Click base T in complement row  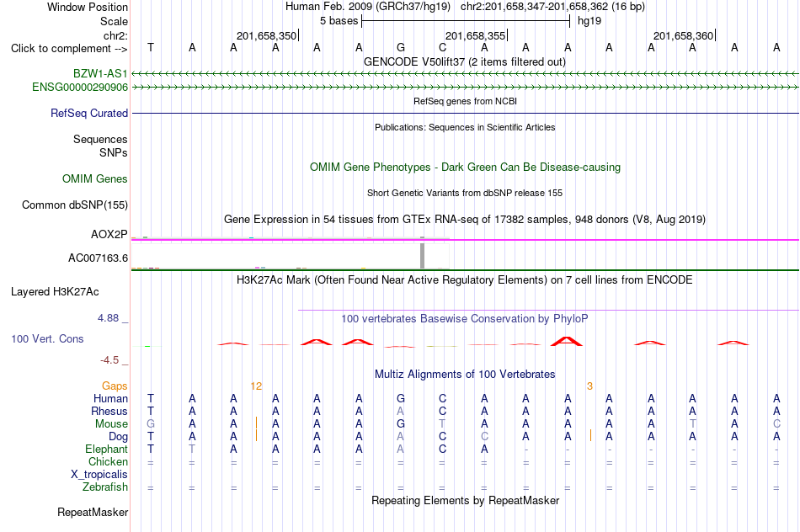[x=151, y=47]
